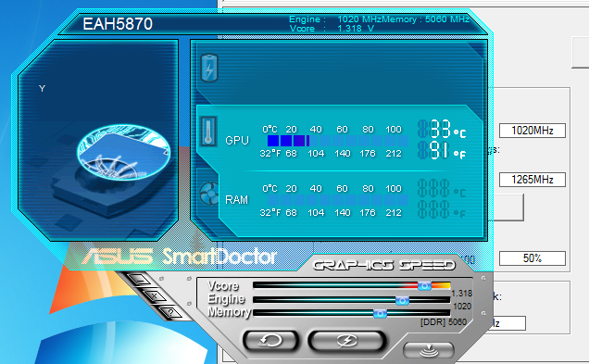Click the Memory clock slider handle
The width and height of the screenshot is (589, 364).
click(x=380, y=313)
